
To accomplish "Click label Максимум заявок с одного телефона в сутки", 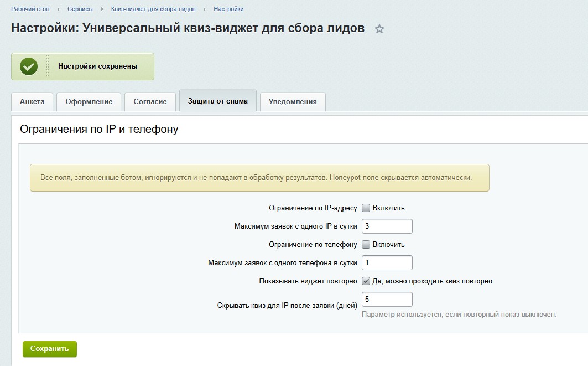I will click(x=282, y=263).
